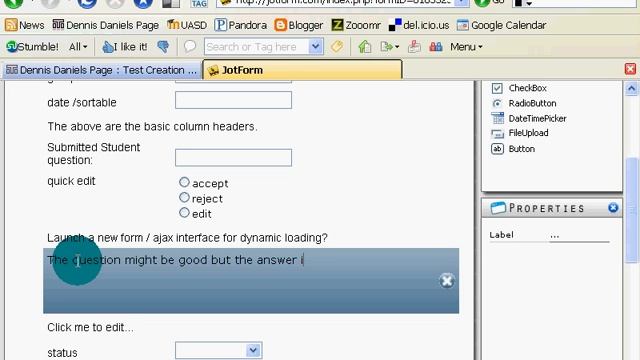Select the edit radio button

(184, 213)
